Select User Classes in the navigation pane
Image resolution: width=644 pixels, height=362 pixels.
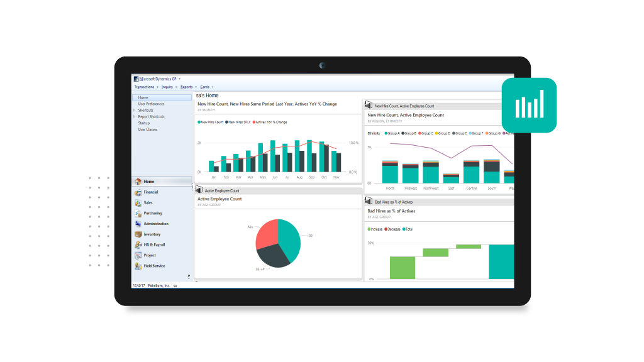(x=149, y=129)
